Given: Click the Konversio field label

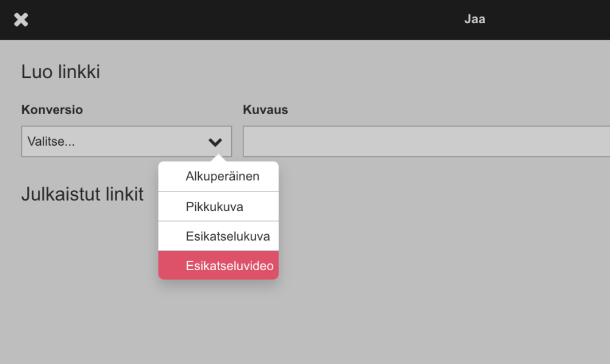Looking at the screenshot, I should coord(52,110).
